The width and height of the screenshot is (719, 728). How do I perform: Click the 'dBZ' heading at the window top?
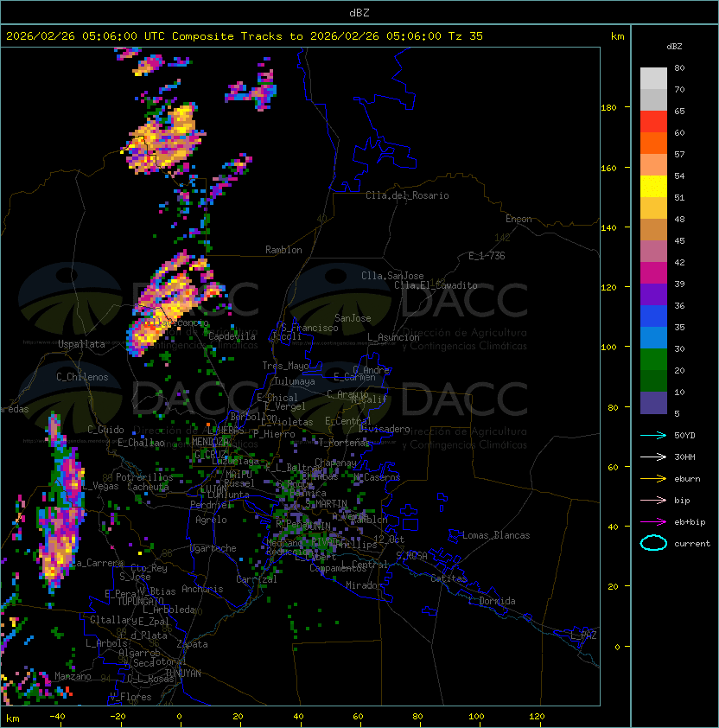click(359, 13)
